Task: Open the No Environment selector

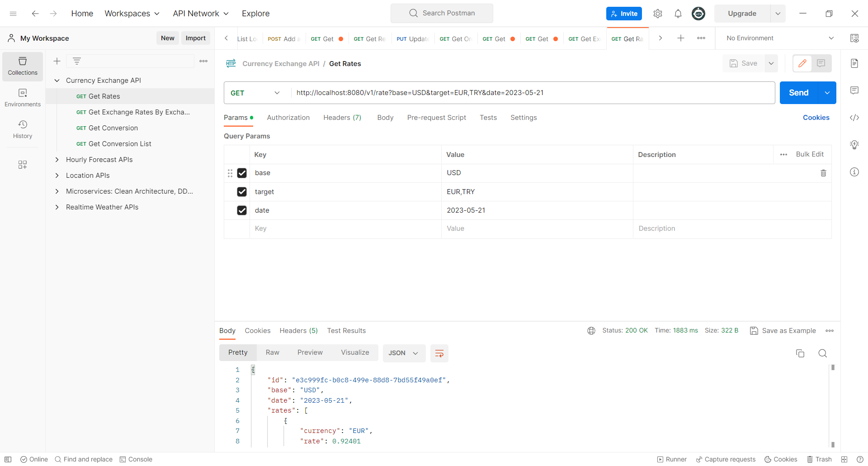Action: coord(780,38)
